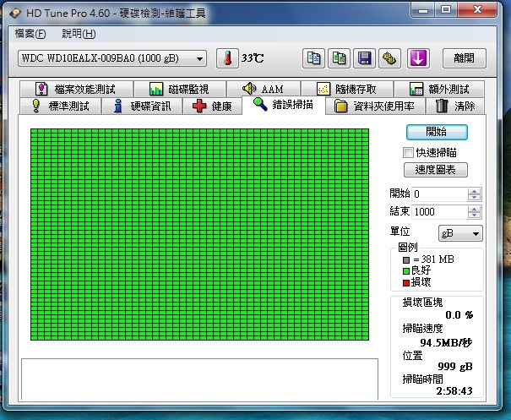Minimize the HD Tune Pro window
This screenshot has height=420, width=511.
click(x=423, y=10)
